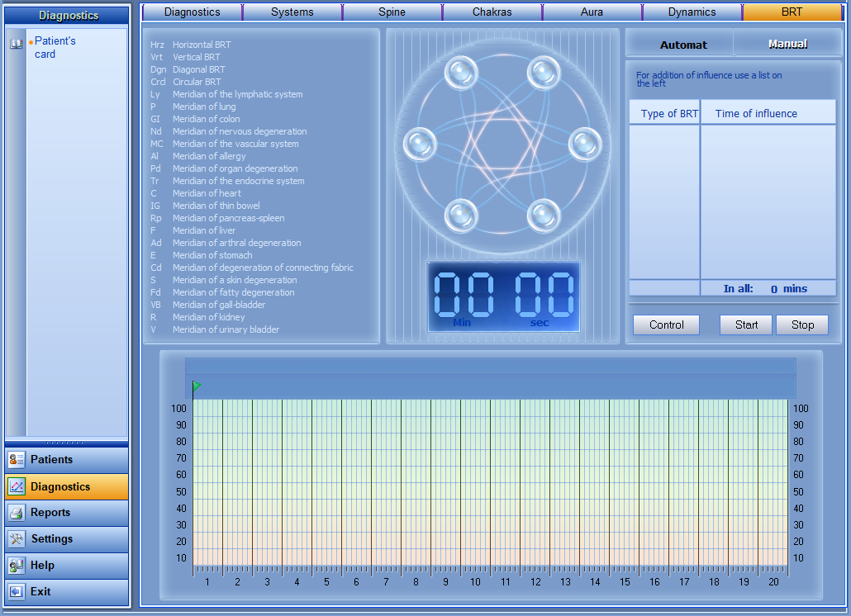Screen dimensions: 851x616
Task: Click the sec digits of timer display
Action: 544,295
